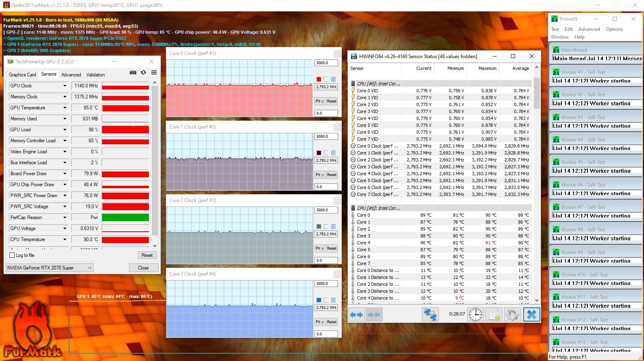Click the Maximum column header in HWiNFO
Viewport: 644px width, 361px height.
tap(487, 68)
